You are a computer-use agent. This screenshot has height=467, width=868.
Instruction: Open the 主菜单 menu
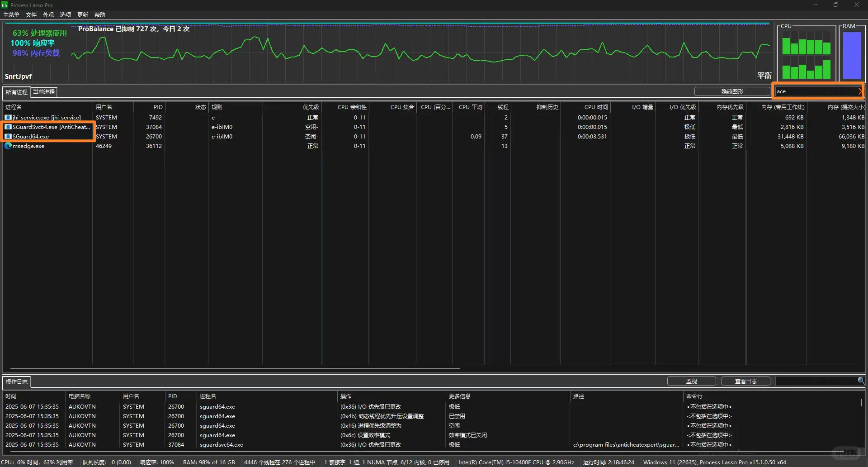(x=11, y=15)
